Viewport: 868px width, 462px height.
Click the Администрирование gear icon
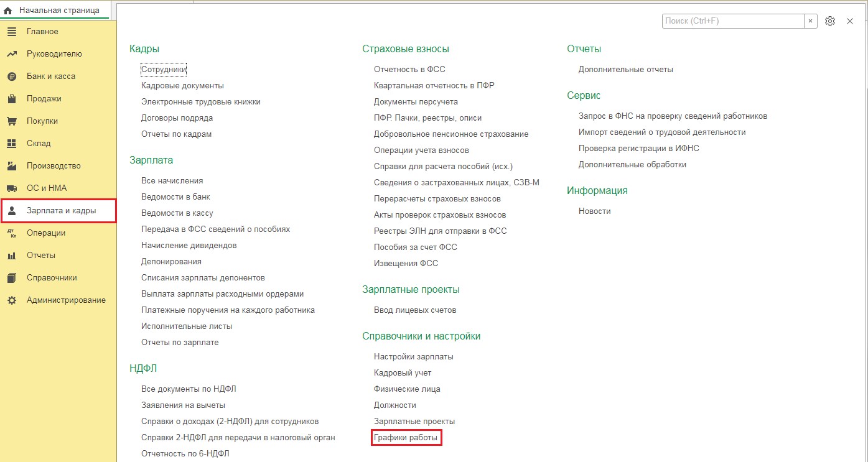click(11, 300)
